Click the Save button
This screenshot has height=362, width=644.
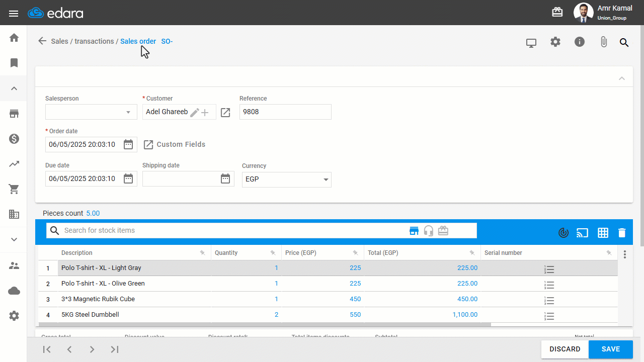(x=611, y=349)
